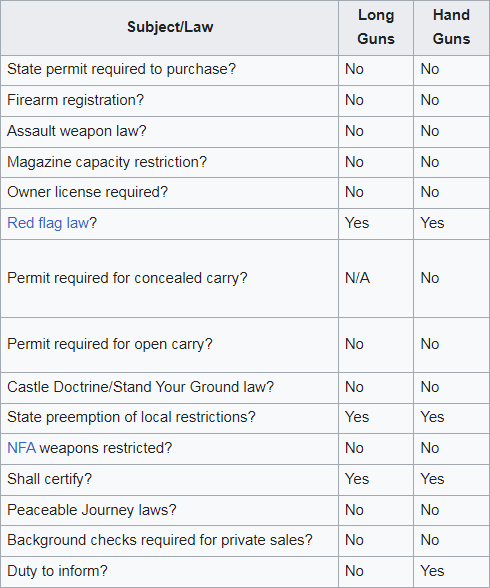490x588 pixels.
Task: Click the Subject/Law column header
Action: click(x=170, y=27)
